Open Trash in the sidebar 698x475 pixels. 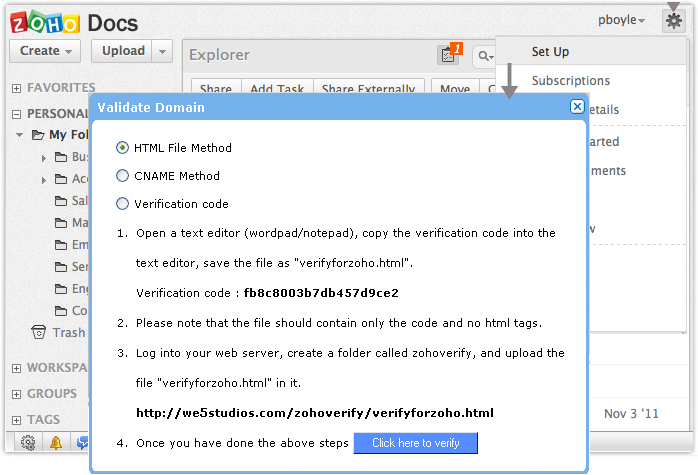click(69, 332)
